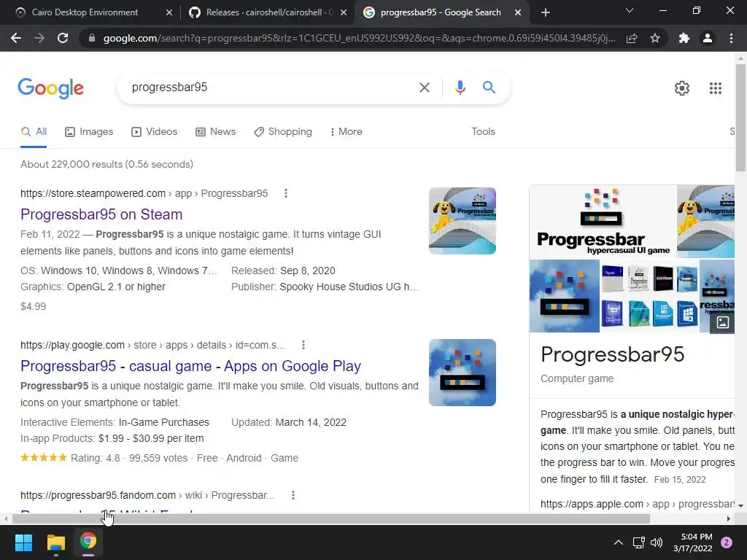
Task: Open File Explorer from taskbar
Action: [x=55, y=542]
